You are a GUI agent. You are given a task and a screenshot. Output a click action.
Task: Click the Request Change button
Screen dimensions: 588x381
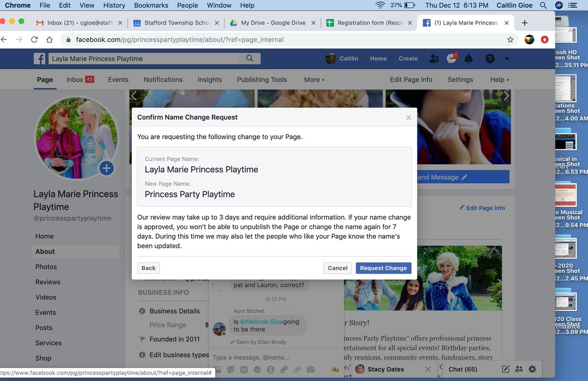(x=383, y=268)
